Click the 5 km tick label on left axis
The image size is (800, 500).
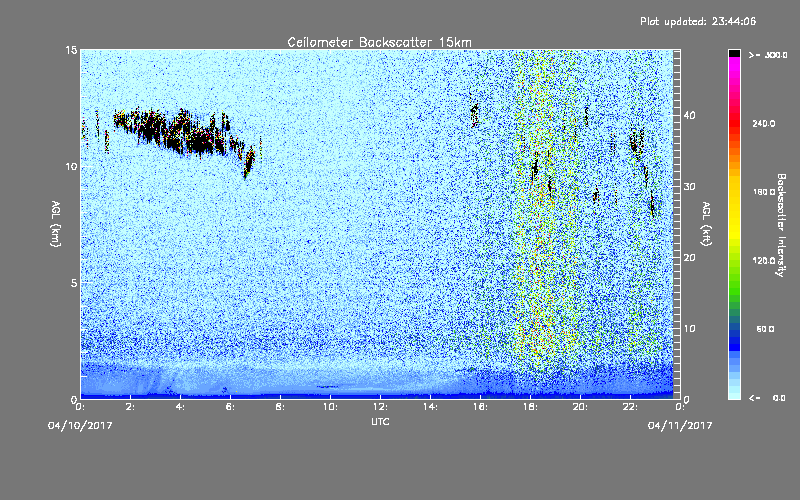click(74, 283)
